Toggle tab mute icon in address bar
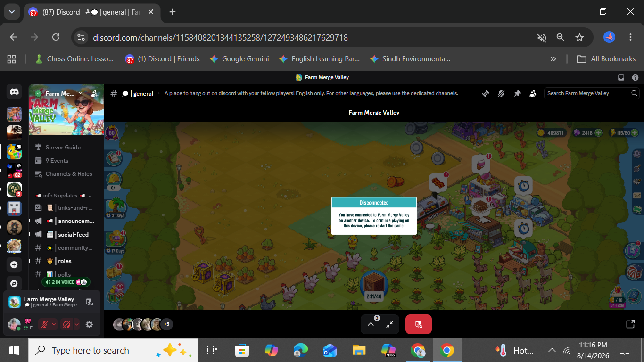Screen dimensions: 644x362 [x=542, y=37]
